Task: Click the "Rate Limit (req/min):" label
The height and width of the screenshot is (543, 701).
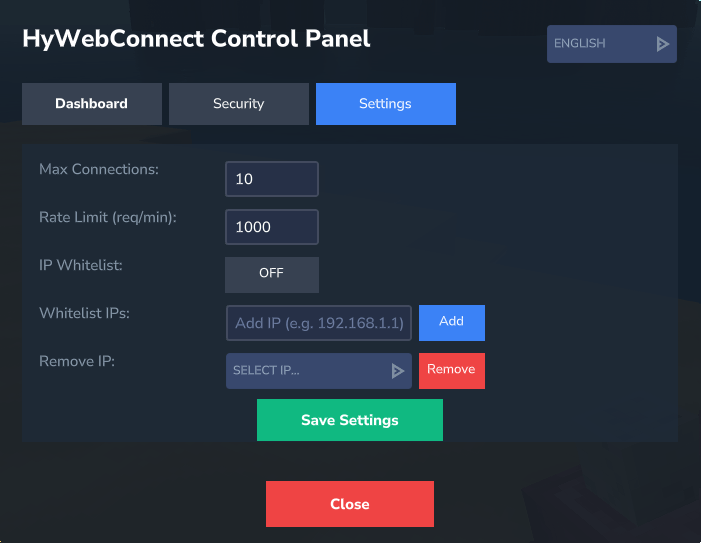Action: 108,217
